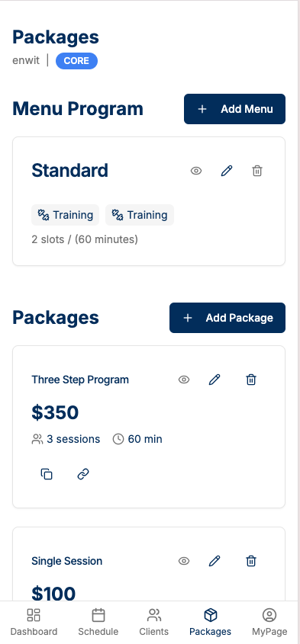Duplicate the Three Step Program package
Image resolution: width=300 pixels, height=644 pixels.
[x=47, y=474]
